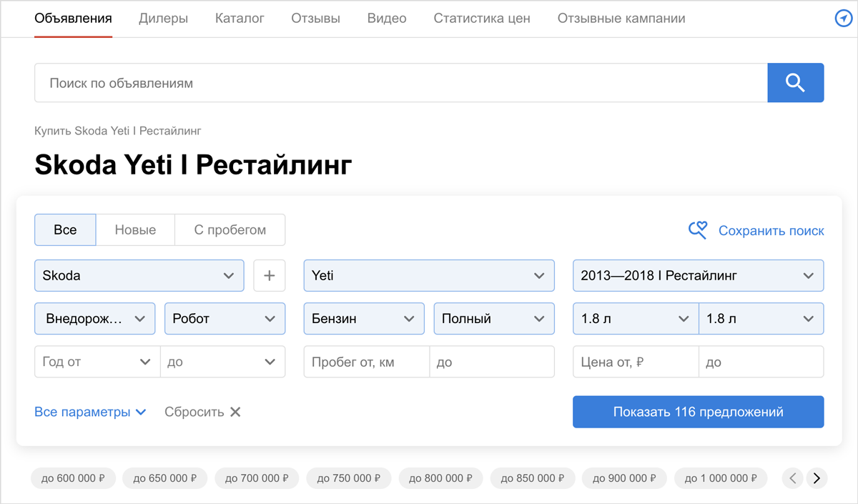Switch to С пробегом listings

point(230,230)
